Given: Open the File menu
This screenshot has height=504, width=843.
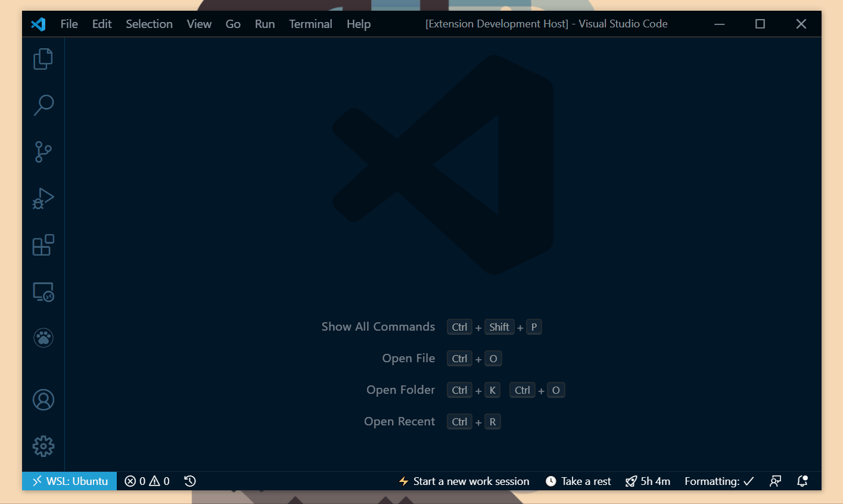Looking at the screenshot, I should coord(69,24).
